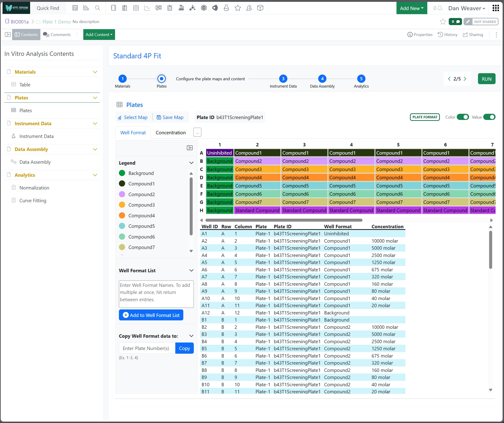Collapse the Legend section chevron
Screen dimensions: 504x423
(x=191, y=163)
